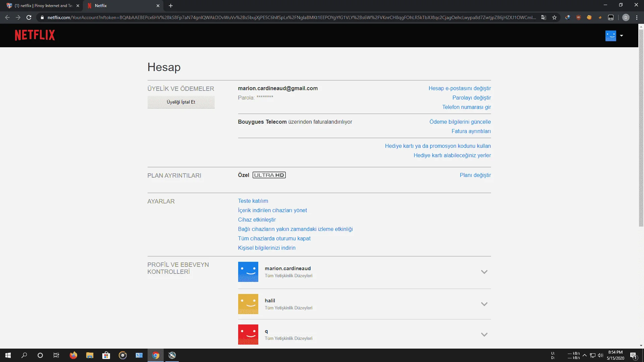This screenshot has width=644, height=362.
Task: Open File Explorer from the taskbar
Action: click(90, 355)
